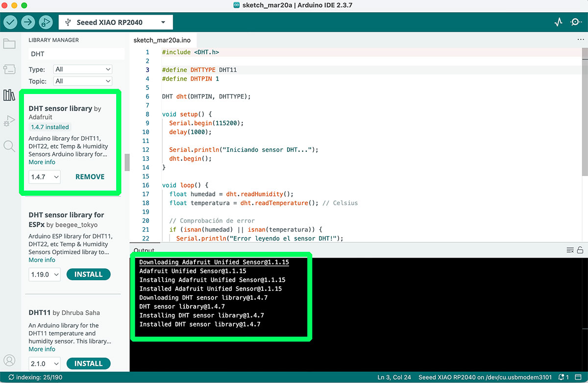The image size is (588, 383).
Task: Click 'Downloading Adafruit Unified Sensor@1.1.15' output line
Action: click(x=214, y=263)
